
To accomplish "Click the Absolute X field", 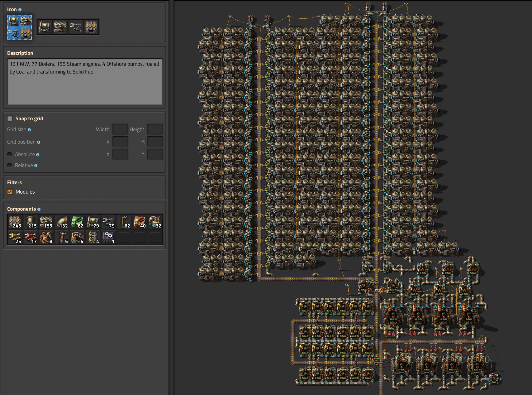I will 120,154.
